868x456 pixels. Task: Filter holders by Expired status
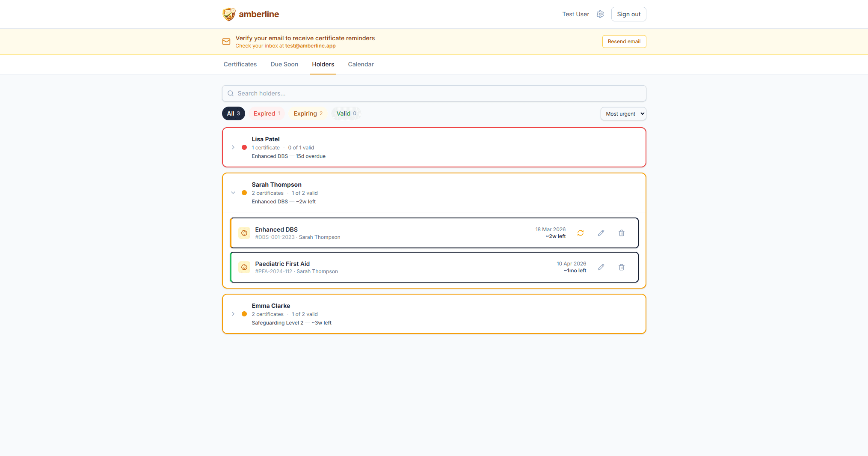(267, 113)
